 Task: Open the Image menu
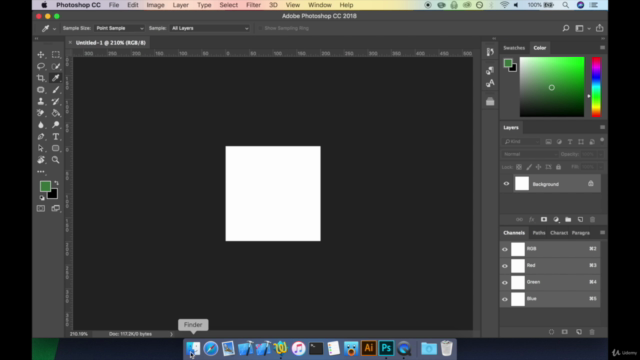point(155,5)
